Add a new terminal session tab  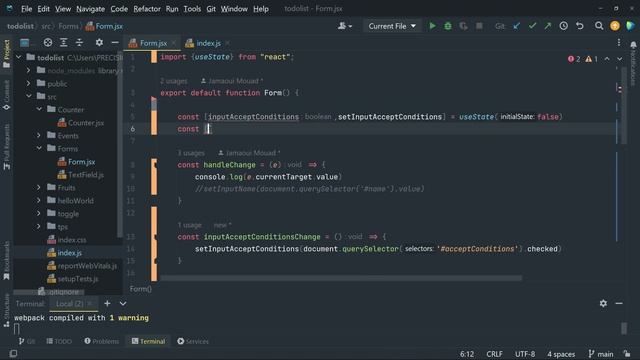click(107, 303)
